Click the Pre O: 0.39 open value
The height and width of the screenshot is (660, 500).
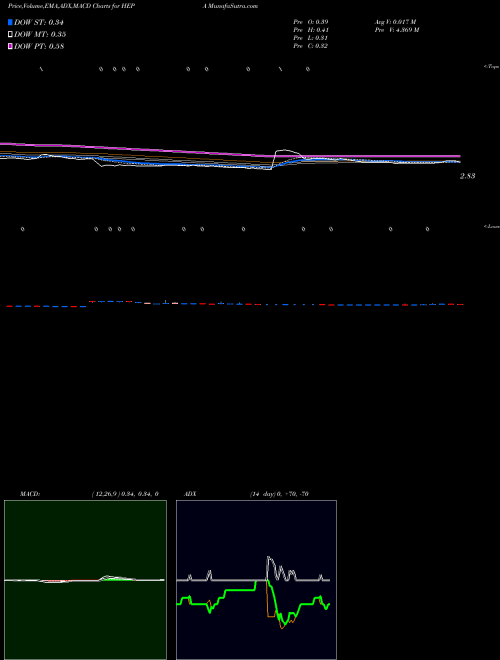point(311,21)
